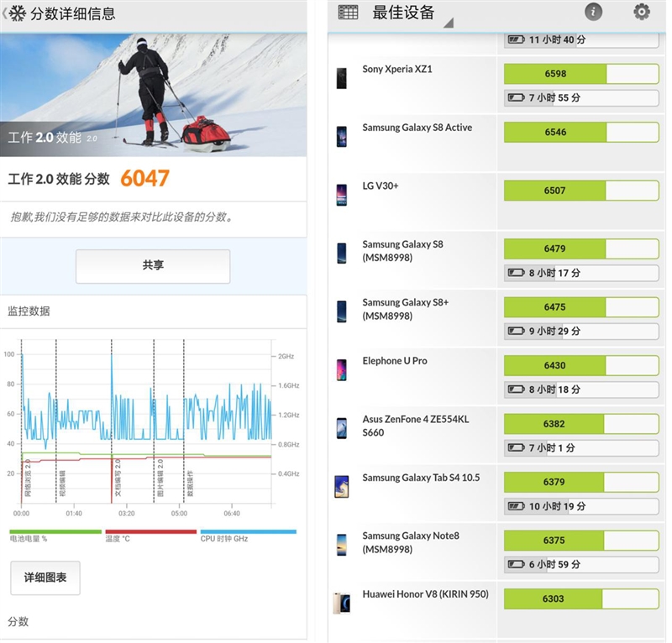Select Samsung Galaxy S8 (MSM8998) thumbnail
Viewport: 672px width, 643px height.
tap(342, 254)
